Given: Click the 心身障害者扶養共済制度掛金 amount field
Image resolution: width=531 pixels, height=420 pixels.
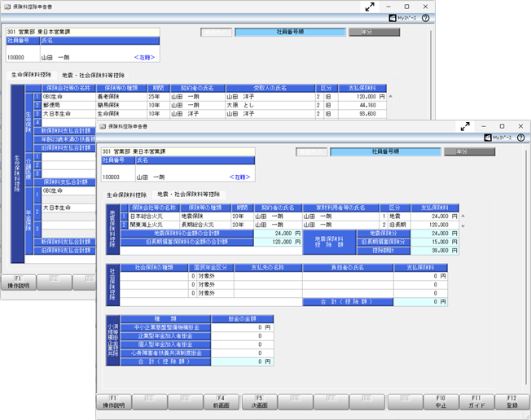Looking at the screenshot, I should click(242, 353).
